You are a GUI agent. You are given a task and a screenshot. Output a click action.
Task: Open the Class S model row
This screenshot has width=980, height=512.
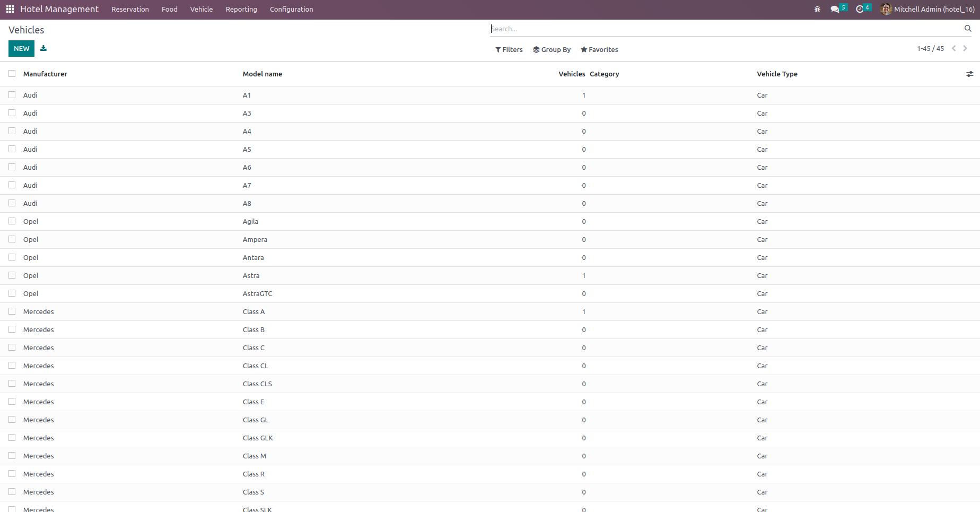pos(490,492)
